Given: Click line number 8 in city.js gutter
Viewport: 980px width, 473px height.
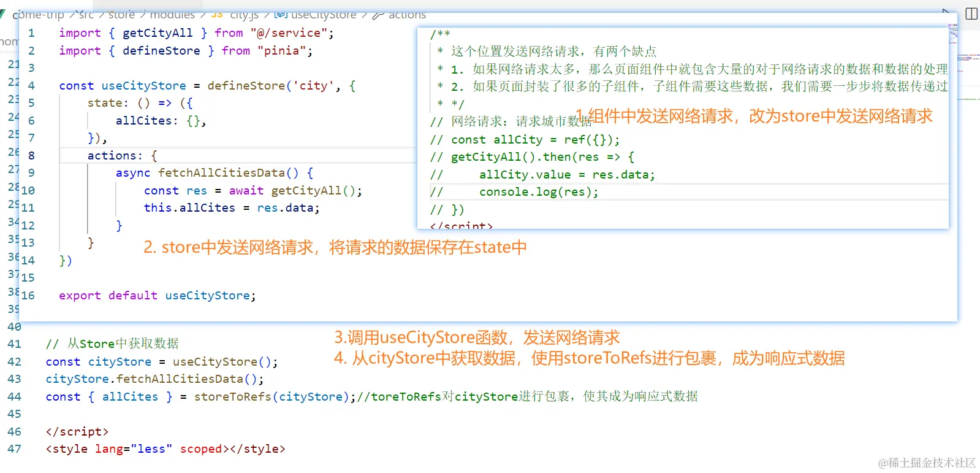Looking at the screenshot, I should coord(31,155).
